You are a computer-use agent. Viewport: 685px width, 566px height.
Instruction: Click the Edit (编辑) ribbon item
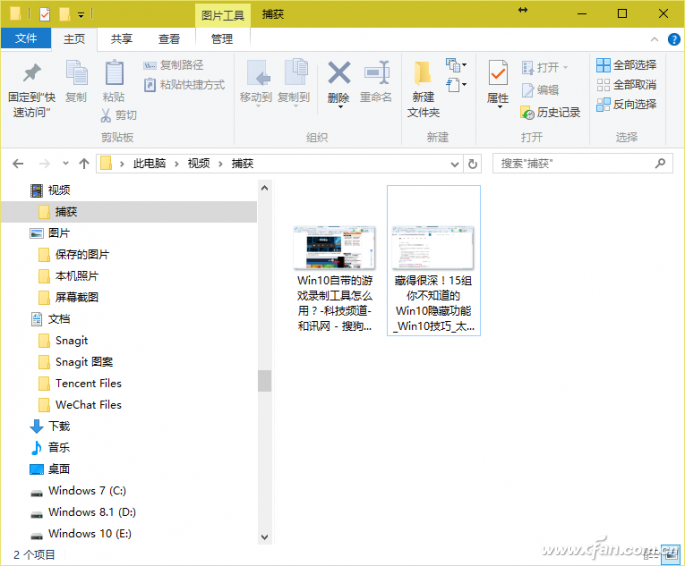(540, 90)
